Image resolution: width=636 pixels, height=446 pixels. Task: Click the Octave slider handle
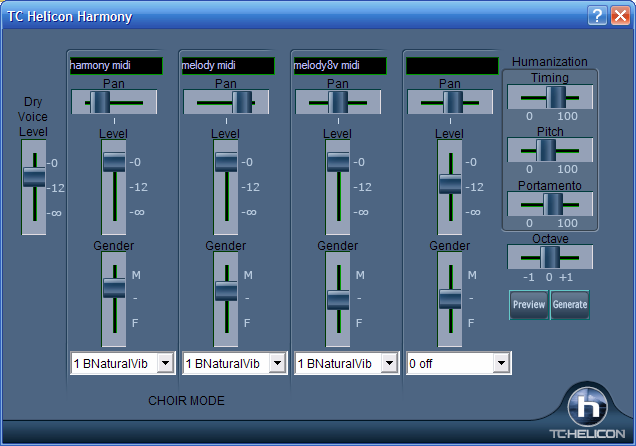(550, 257)
